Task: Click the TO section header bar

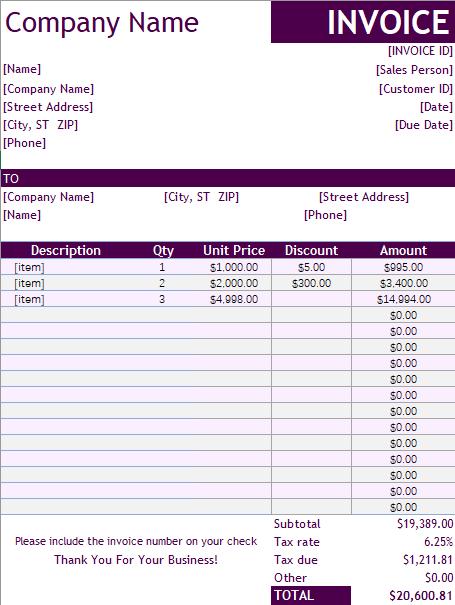Action: (228, 178)
